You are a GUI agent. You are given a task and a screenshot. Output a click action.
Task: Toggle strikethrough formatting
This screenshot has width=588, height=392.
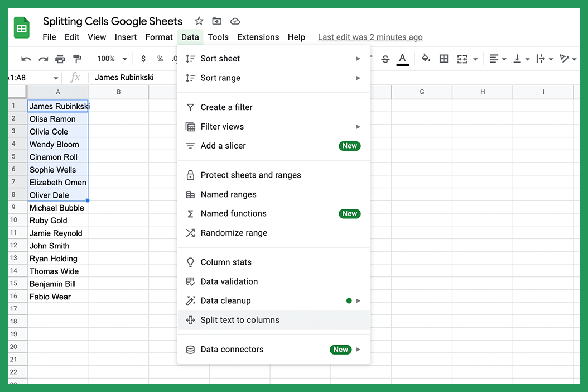pyautogui.click(x=385, y=58)
